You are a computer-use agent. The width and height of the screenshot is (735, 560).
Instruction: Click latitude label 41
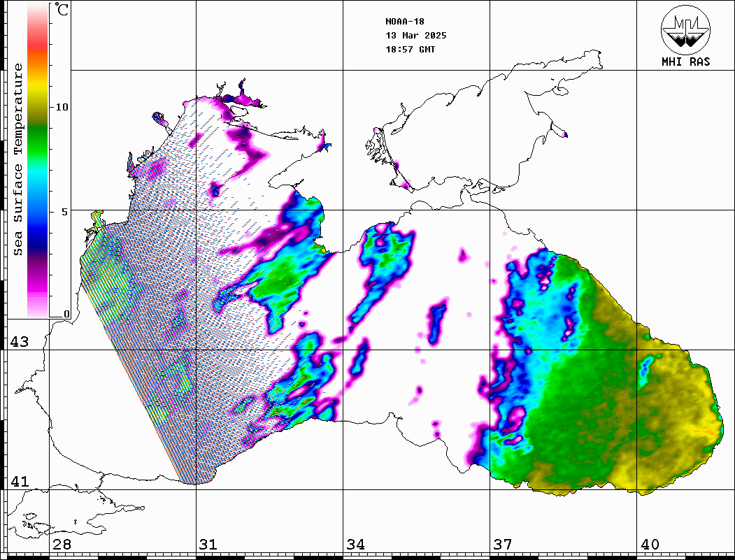tap(19, 482)
